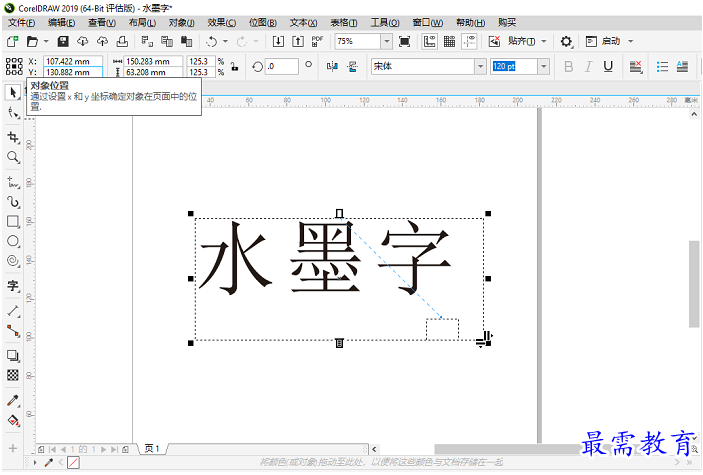The width and height of the screenshot is (703, 475).
Task: Select the Interactive Fill tool
Action: coord(13,420)
